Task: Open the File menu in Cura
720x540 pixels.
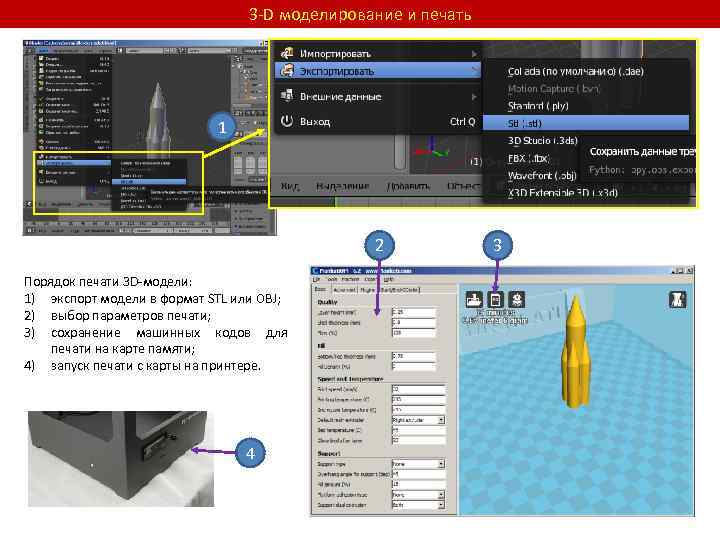Action: [316, 279]
